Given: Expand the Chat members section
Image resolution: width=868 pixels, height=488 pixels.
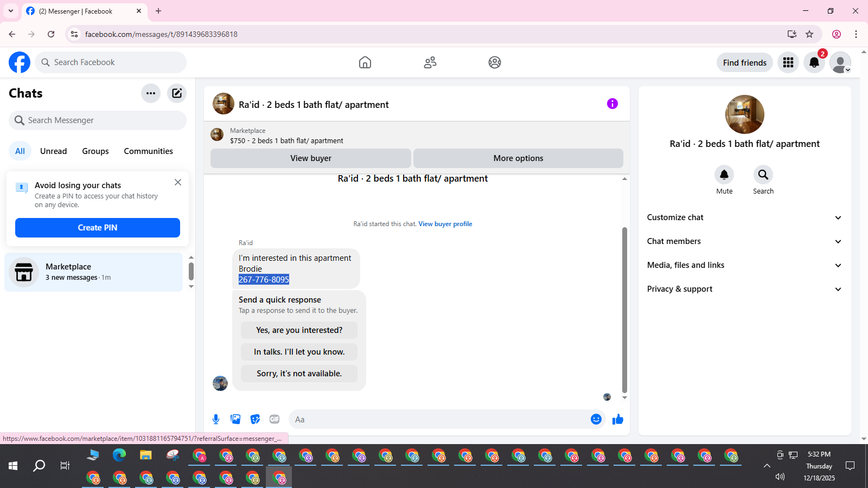Looking at the screenshot, I should tap(744, 241).
